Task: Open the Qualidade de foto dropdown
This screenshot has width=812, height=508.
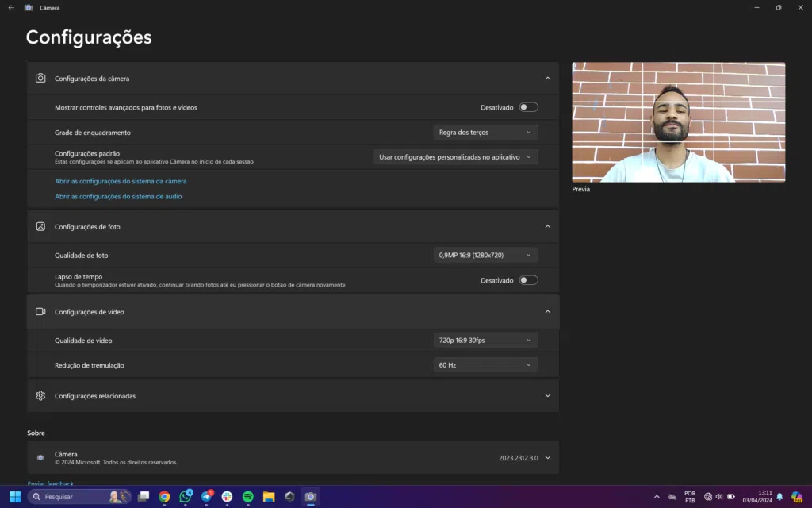Action: point(485,255)
